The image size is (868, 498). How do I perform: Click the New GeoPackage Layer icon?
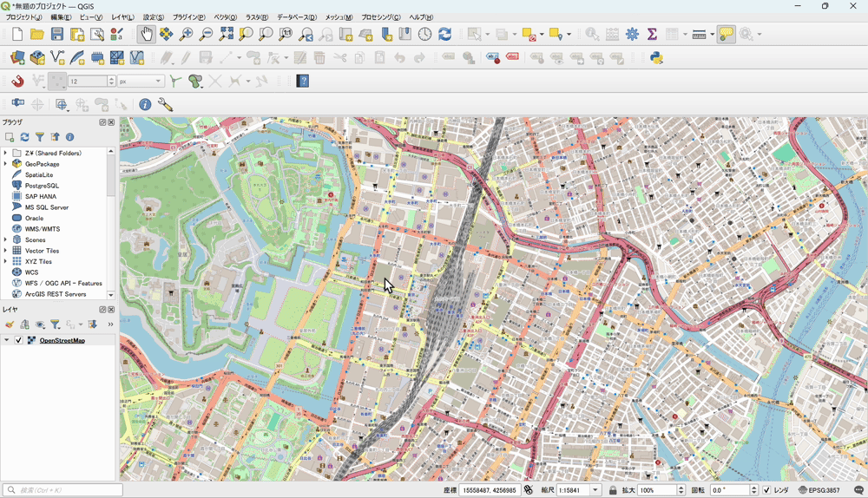[x=37, y=57]
